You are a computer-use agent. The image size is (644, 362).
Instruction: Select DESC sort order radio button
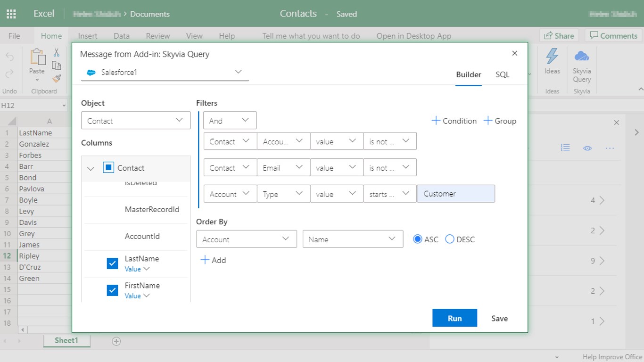point(450,239)
